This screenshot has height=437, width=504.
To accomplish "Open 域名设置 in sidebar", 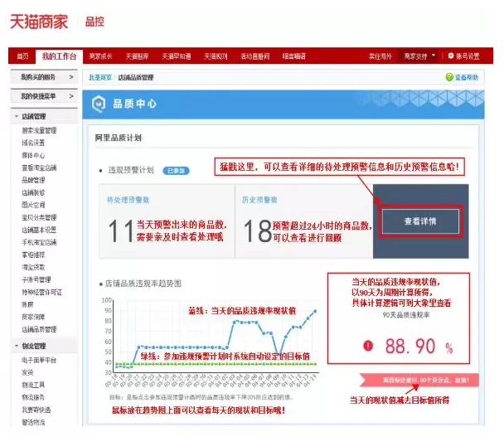I will click(x=33, y=143).
